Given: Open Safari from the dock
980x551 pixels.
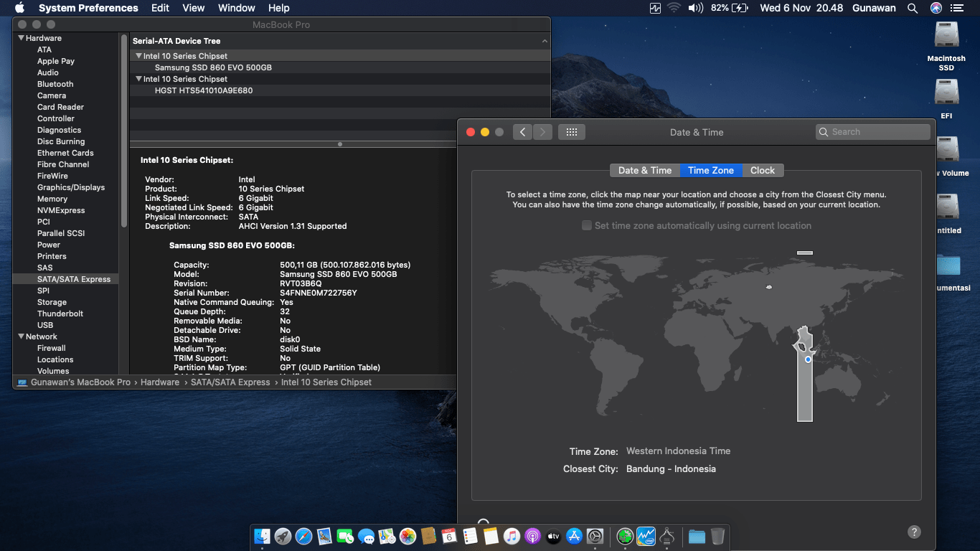Looking at the screenshot, I should 303,536.
